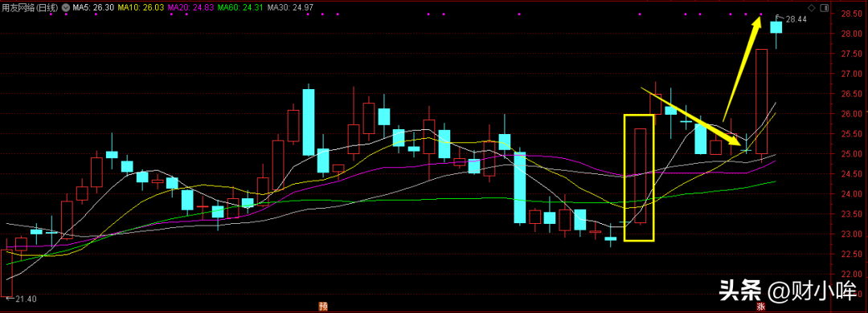Viewport: 868px width, 313px height.
Task: Click the 25.50 price axis label
Action: [852, 134]
